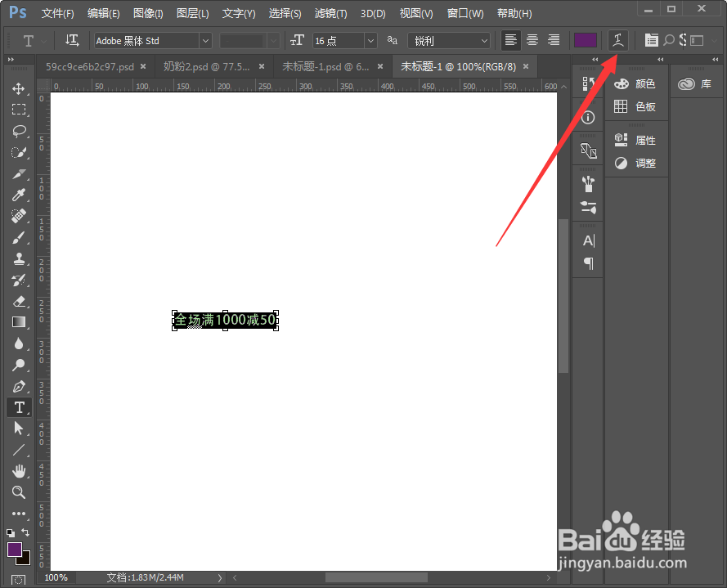This screenshot has width=727, height=588.
Task: Select the Lasso tool
Action: 19,131
